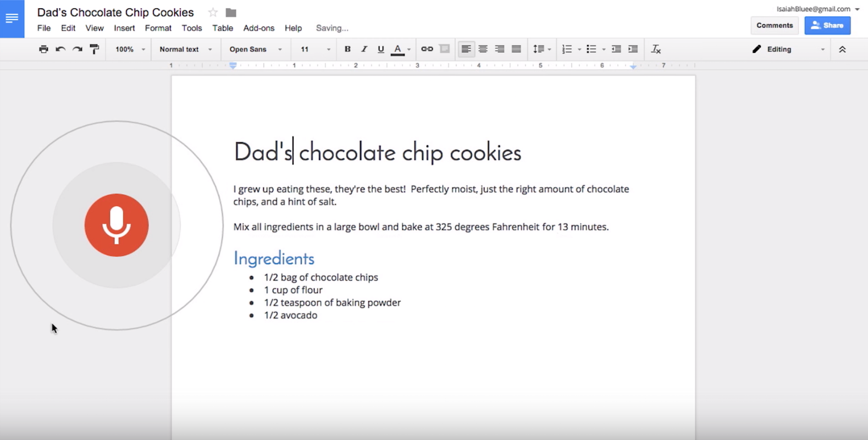Viewport: 868px width, 440px height.
Task: Open the text color picker
Action: [x=398, y=50]
